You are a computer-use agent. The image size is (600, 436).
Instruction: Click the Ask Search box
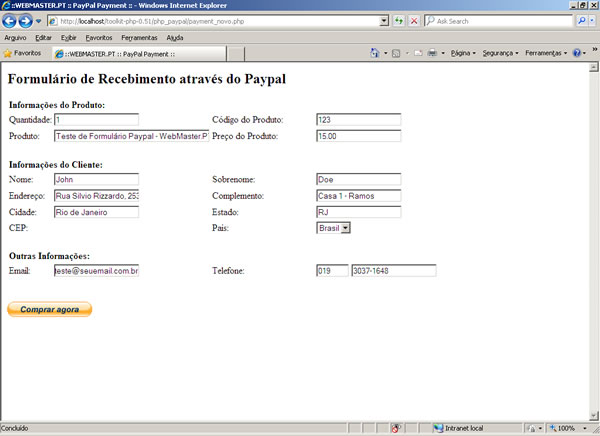(x=498, y=21)
